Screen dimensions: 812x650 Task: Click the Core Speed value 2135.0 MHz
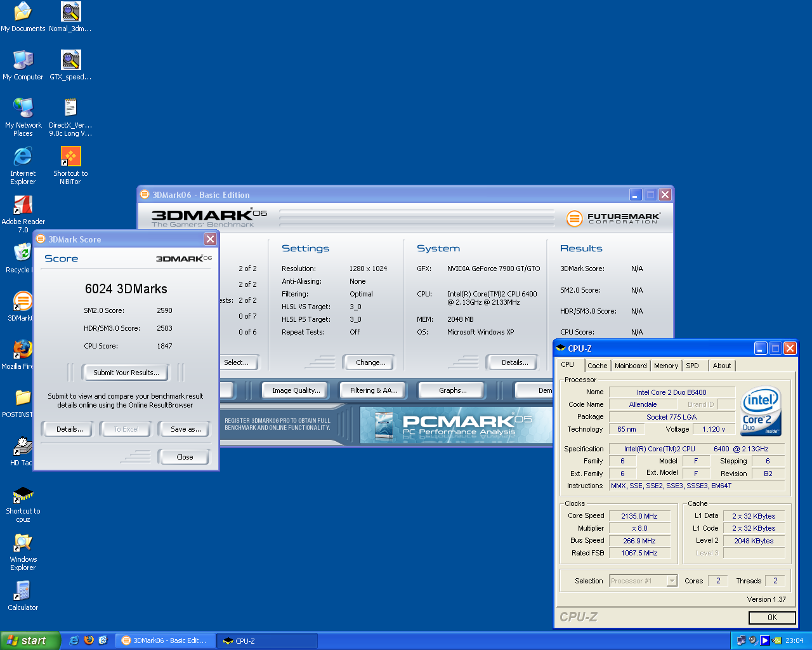(x=639, y=516)
